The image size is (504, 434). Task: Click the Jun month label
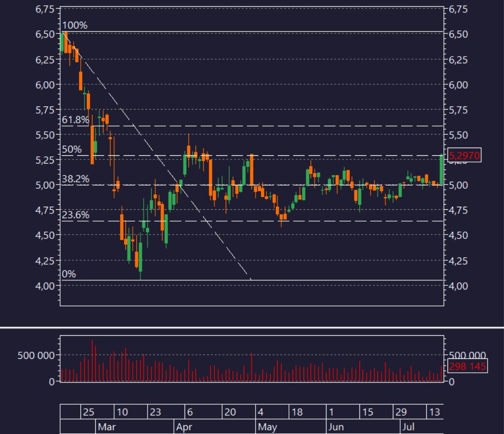click(x=336, y=427)
